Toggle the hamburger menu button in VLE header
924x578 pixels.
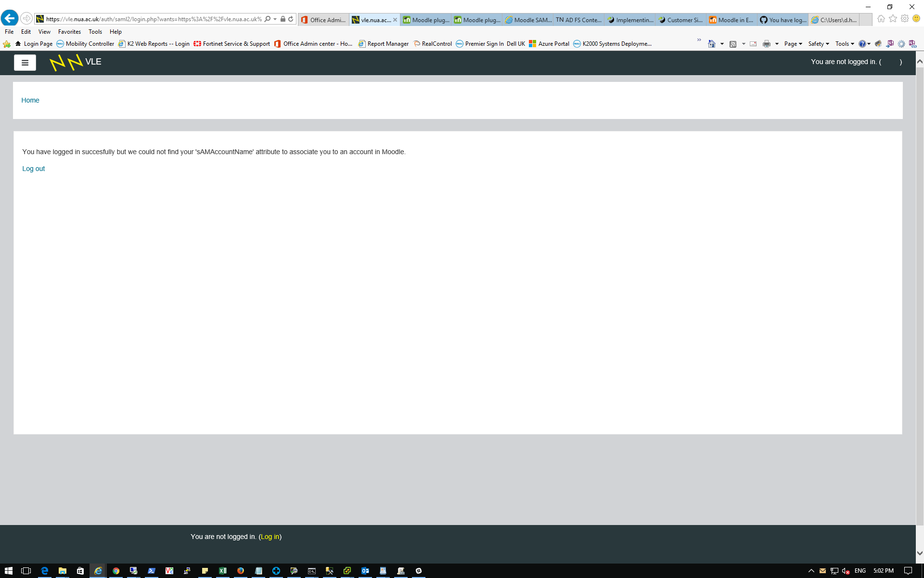click(25, 63)
